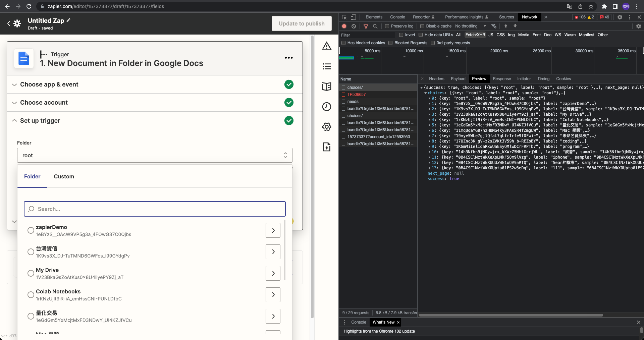The width and height of the screenshot is (644, 340).
Task: Select the zapierDemo folder radio button
Action: click(31, 230)
